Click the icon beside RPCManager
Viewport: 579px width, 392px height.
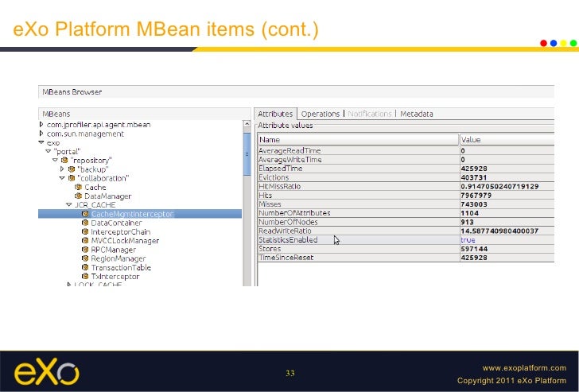point(85,250)
